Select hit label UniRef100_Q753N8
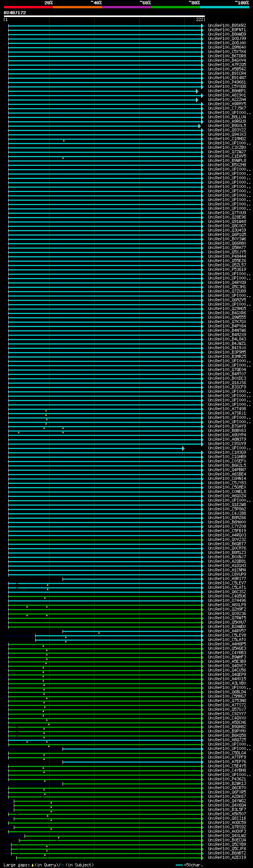This screenshot has width=253, height=868. [227, 701]
